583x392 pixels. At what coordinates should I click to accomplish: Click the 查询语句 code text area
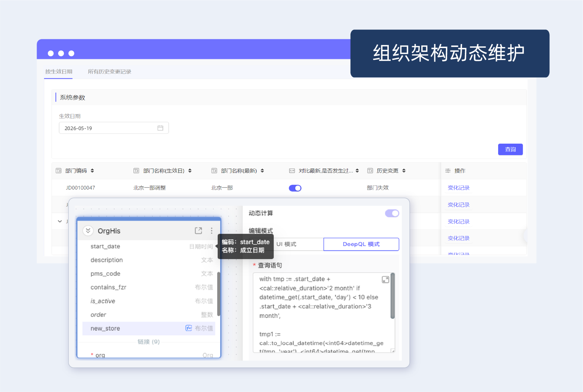click(324, 312)
